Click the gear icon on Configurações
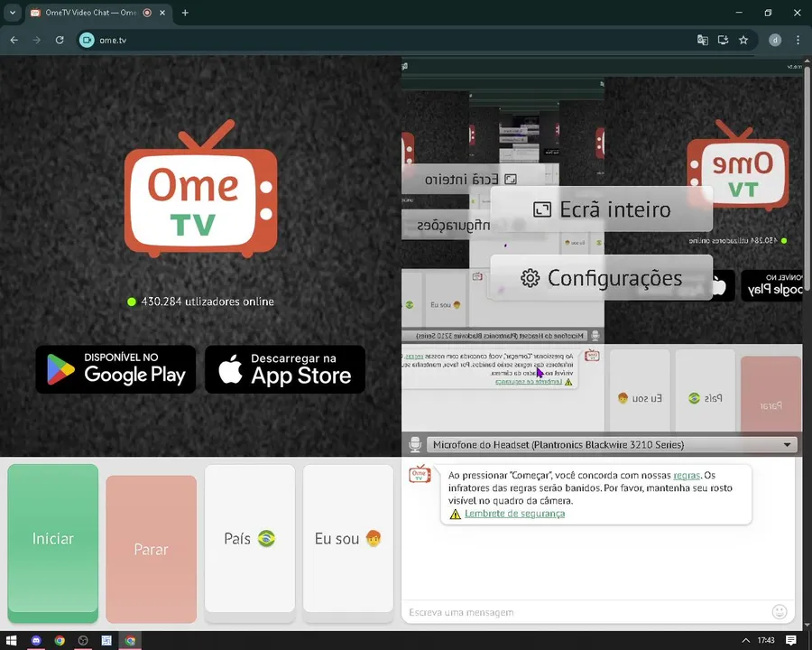This screenshot has width=812, height=650. point(530,278)
